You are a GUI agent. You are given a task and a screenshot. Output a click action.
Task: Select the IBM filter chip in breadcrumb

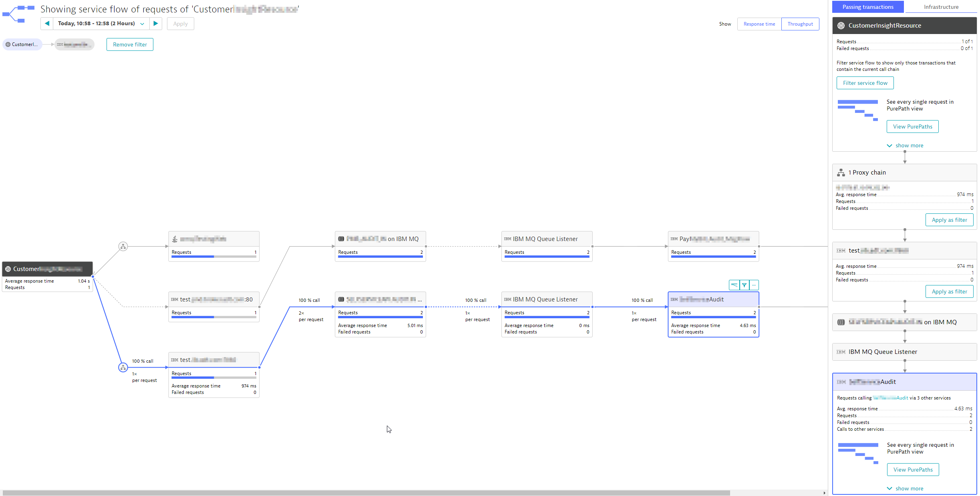coord(74,44)
